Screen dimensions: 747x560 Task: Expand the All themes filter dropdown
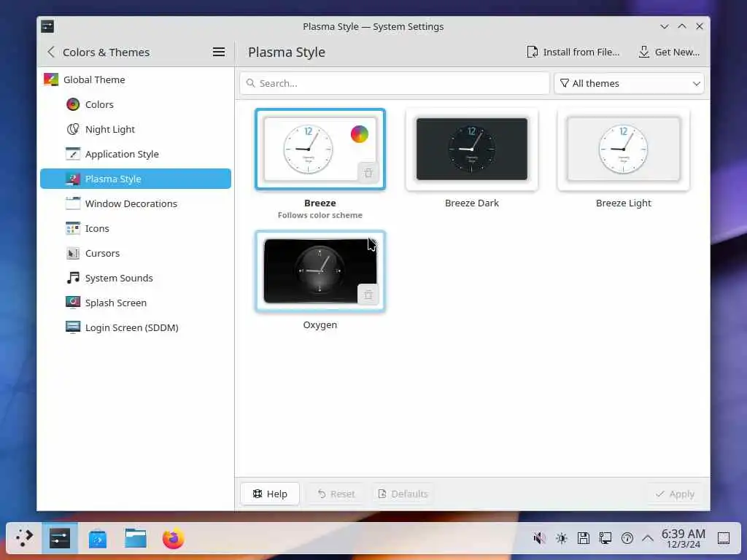click(629, 83)
